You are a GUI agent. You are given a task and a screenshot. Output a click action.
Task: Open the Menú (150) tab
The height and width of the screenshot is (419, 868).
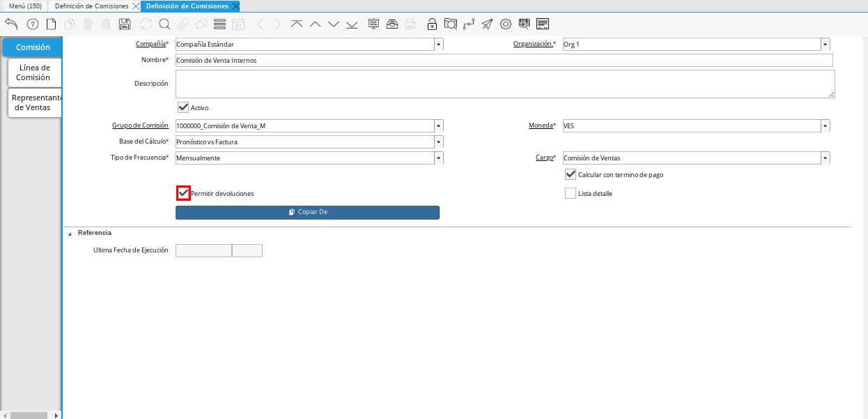(x=24, y=6)
